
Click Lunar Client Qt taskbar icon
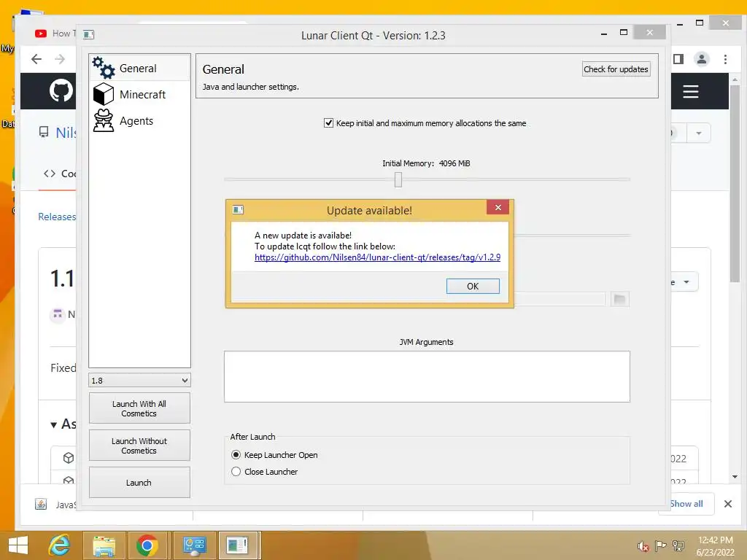[238, 545]
